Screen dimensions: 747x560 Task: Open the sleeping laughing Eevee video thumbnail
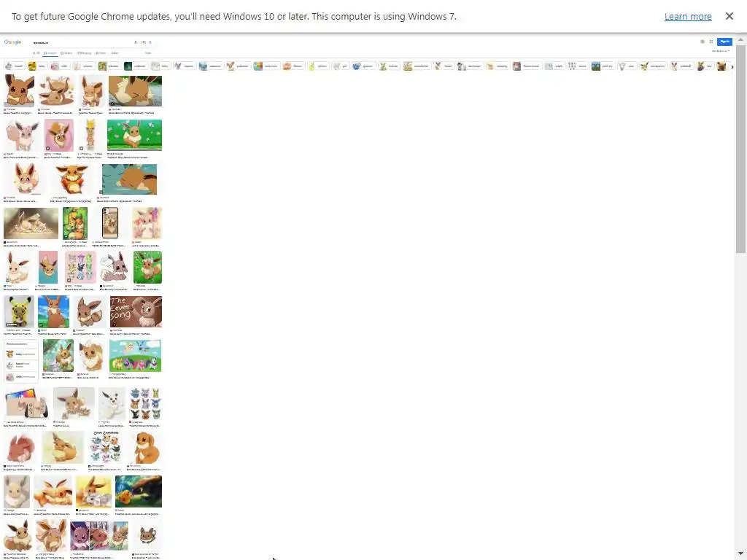[x=135, y=91]
